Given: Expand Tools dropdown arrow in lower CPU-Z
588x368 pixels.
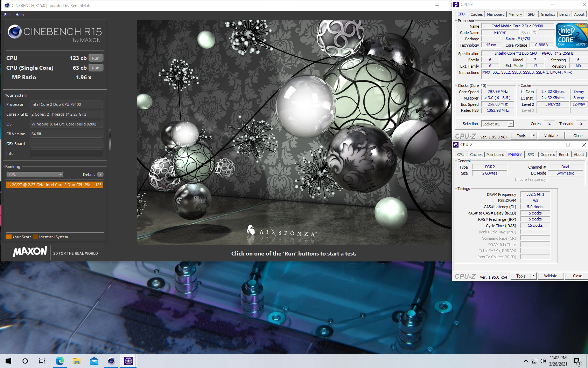Looking at the screenshot, I should pyautogui.click(x=533, y=276).
